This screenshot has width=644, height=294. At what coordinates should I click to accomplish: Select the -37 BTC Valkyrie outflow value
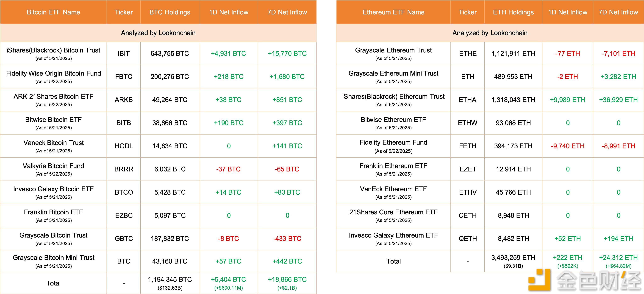pos(228,169)
